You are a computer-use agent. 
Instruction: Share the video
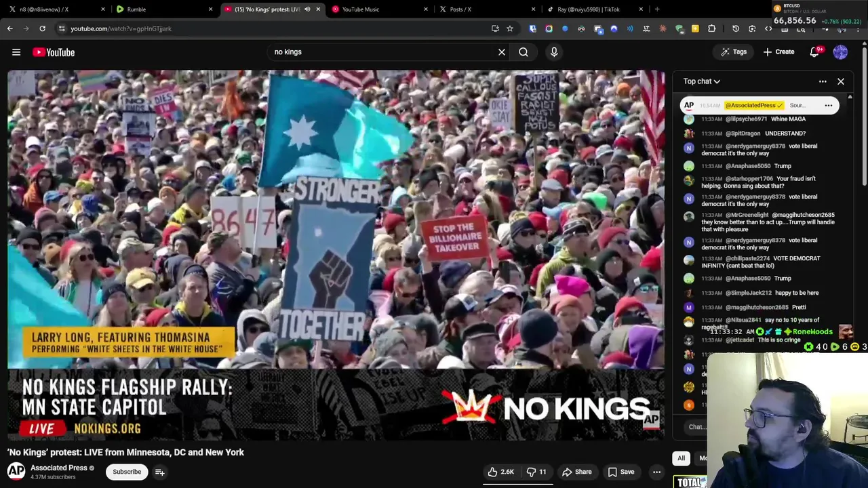point(576,472)
